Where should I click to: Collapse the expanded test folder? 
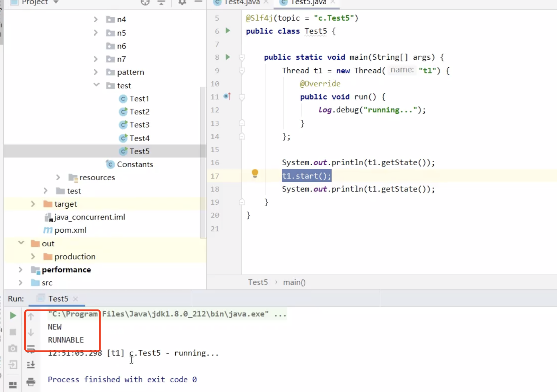pyautogui.click(x=96, y=85)
